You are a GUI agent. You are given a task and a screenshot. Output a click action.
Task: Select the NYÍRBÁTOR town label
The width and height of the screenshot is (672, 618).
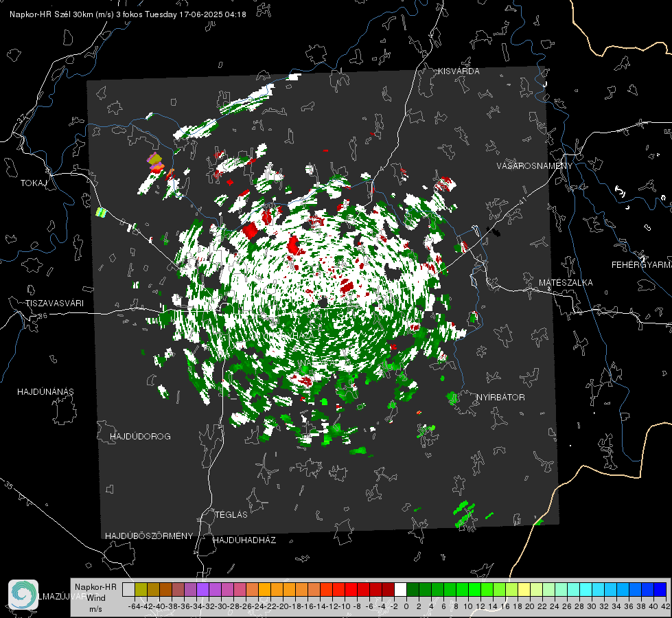coord(500,398)
